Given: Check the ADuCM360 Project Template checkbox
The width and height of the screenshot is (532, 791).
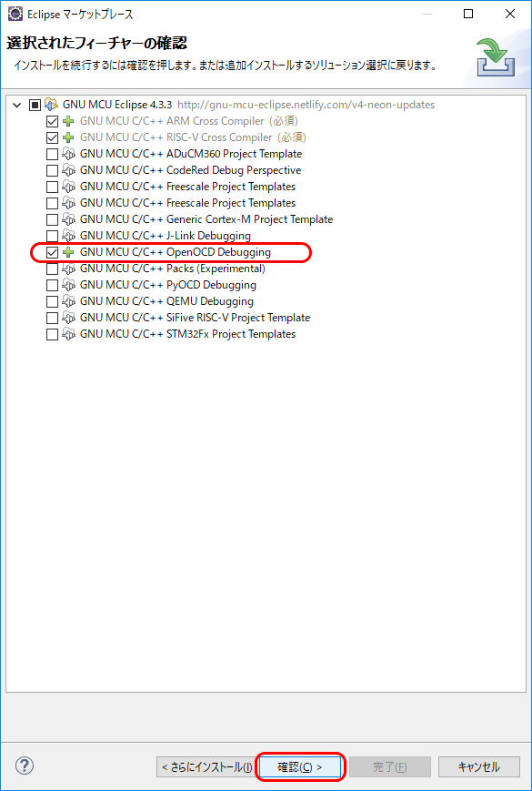Looking at the screenshot, I should [x=52, y=154].
